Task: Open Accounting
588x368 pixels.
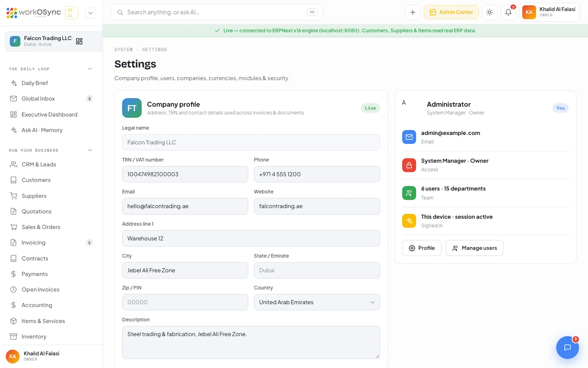Action: [x=51, y=305]
